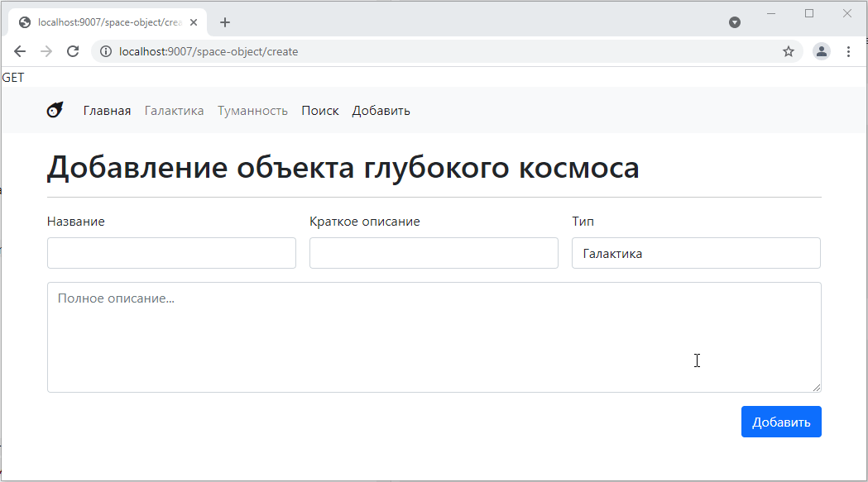
Task: Open a new tab with plus icon
Action: point(225,22)
